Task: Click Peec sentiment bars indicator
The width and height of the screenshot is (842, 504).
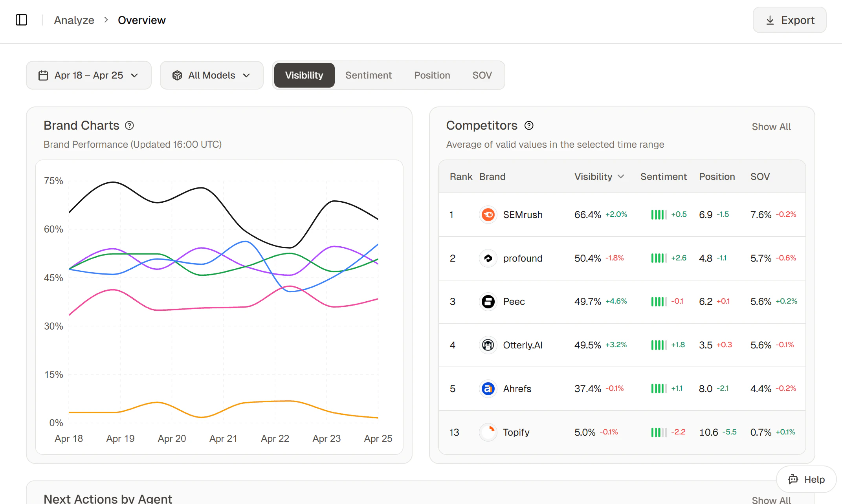Action: point(659,301)
